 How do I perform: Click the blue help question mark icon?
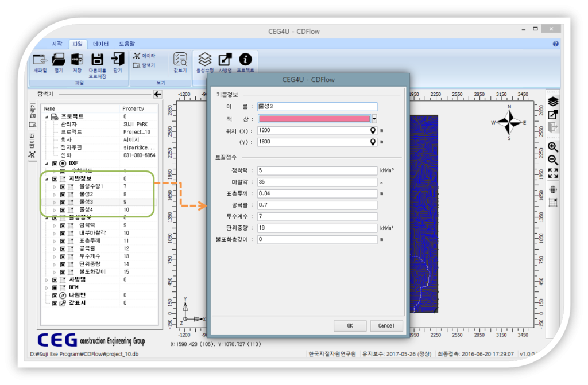556,44
